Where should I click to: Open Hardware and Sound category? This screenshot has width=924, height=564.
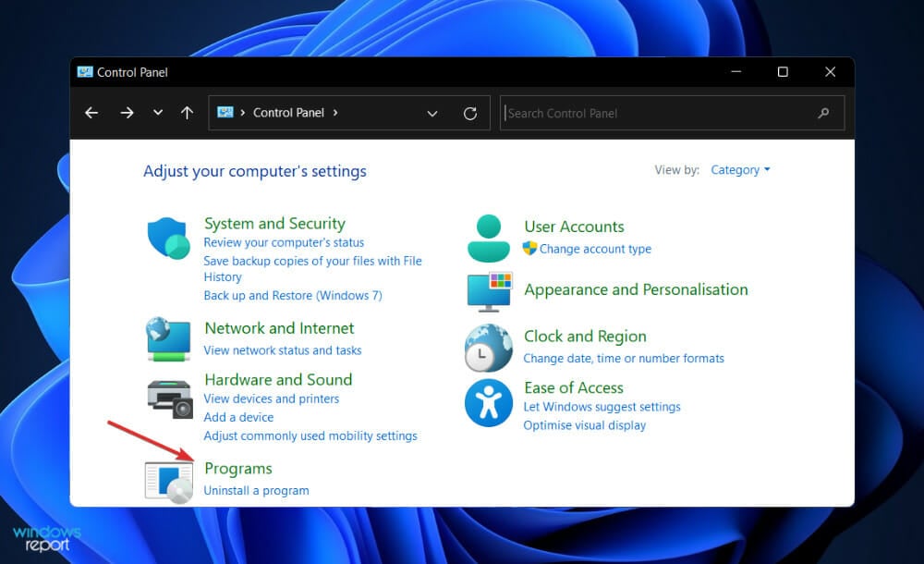[278, 379]
